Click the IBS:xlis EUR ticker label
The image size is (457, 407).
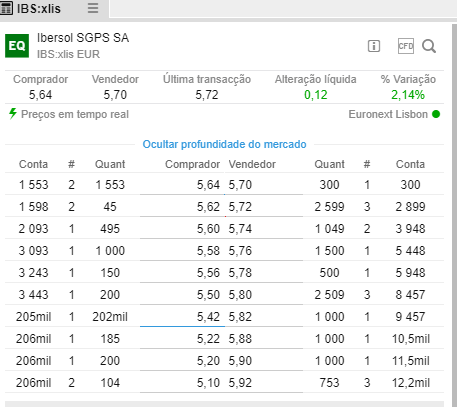[68, 54]
